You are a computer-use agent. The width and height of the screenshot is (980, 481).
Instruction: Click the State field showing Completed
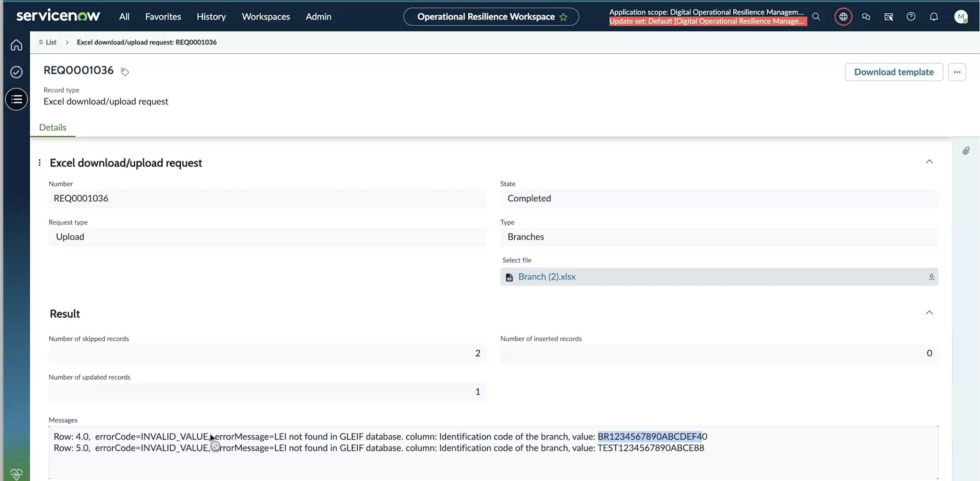pyautogui.click(x=719, y=198)
